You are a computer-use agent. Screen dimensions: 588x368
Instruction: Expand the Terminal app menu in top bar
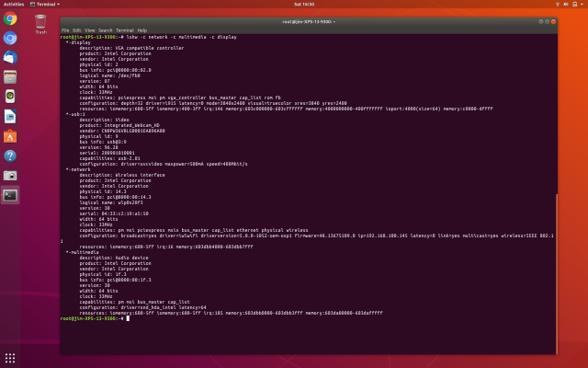[x=46, y=4]
